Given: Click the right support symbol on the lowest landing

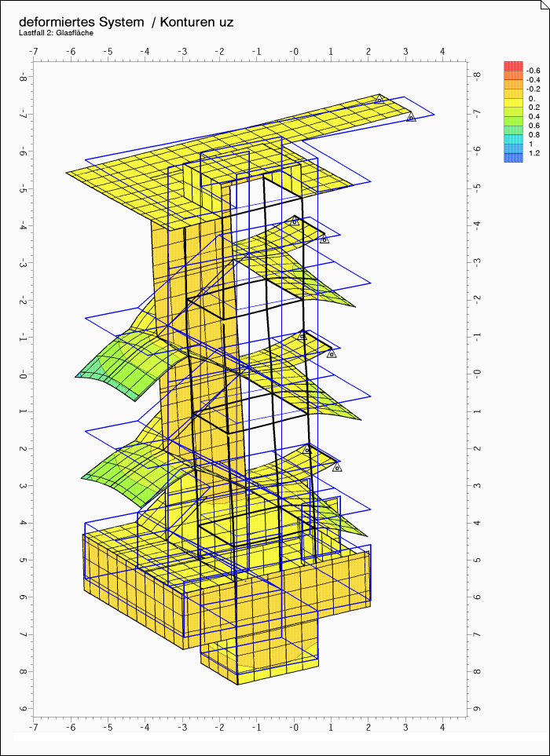Looking at the screenshot, I should [x=337, y=467].
